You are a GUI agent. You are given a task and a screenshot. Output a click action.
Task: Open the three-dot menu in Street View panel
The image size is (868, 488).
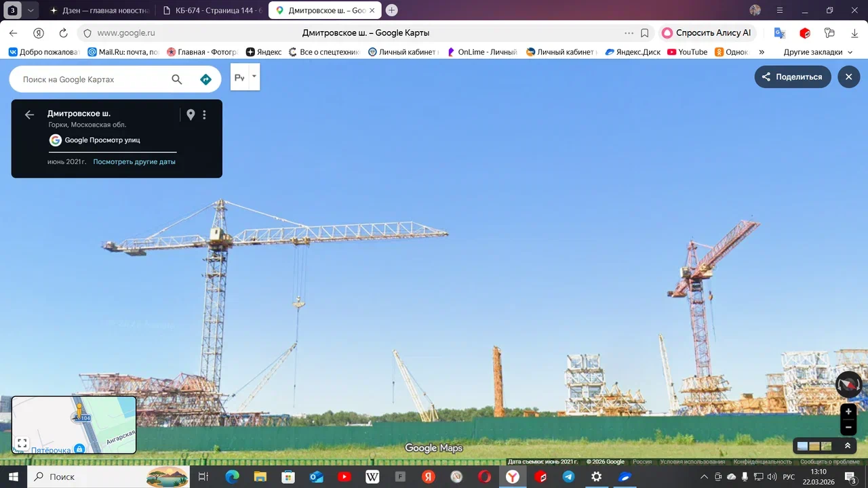204,115
